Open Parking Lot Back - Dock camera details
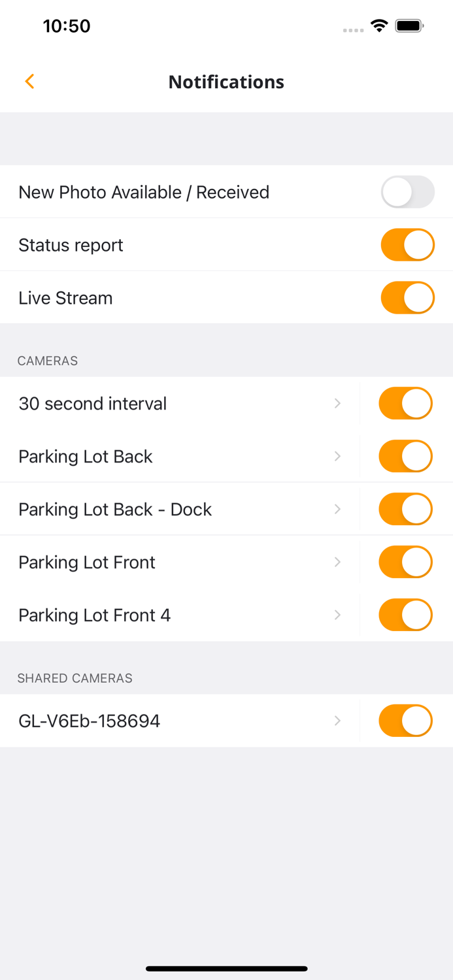The height and width of the screenshot is (980, 453). click(x=337, y=509)
